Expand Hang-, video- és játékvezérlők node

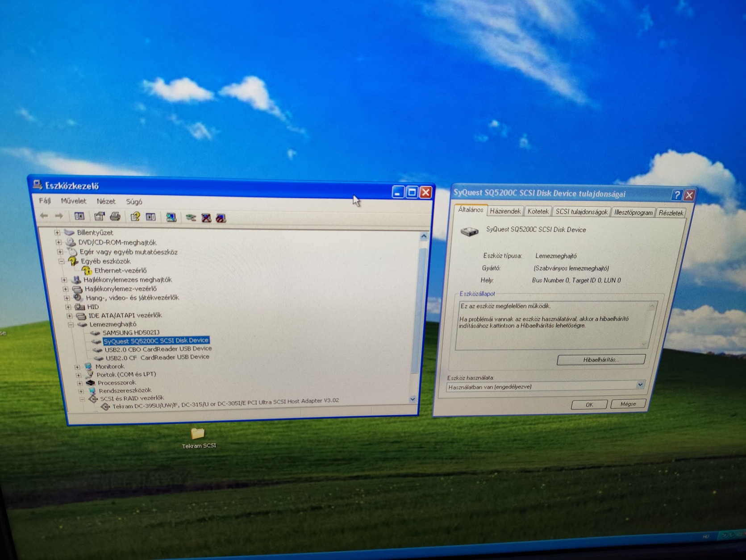[x=67, y=298]
